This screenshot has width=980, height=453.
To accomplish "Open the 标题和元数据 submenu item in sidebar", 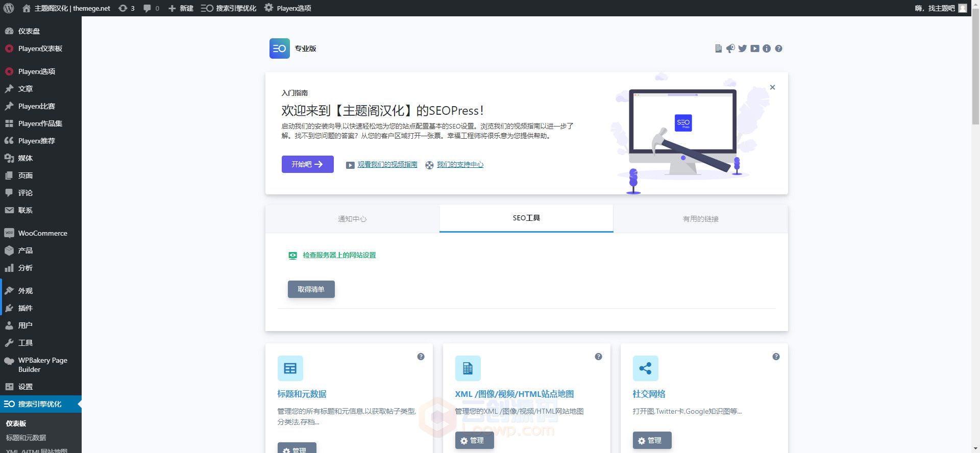I will coord(26,438).
